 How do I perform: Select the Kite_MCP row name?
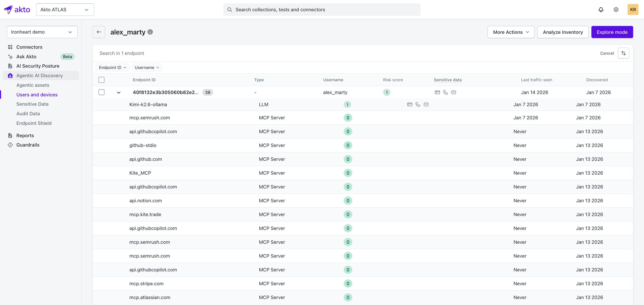pos(140,173)
